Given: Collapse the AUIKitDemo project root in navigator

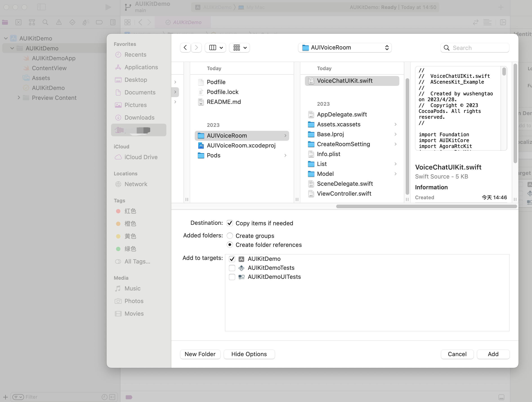Looking at the screenshot, I should tap(6, 38).
